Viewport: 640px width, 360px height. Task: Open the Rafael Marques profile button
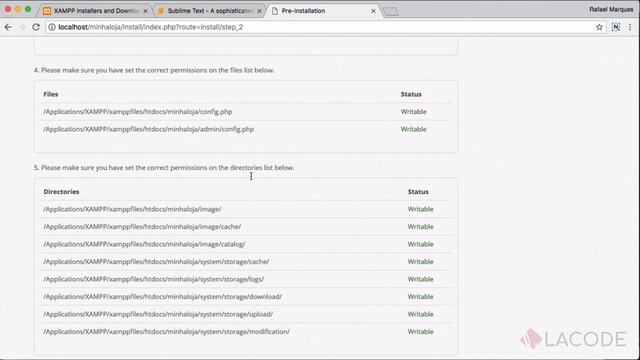click(611, 9)
